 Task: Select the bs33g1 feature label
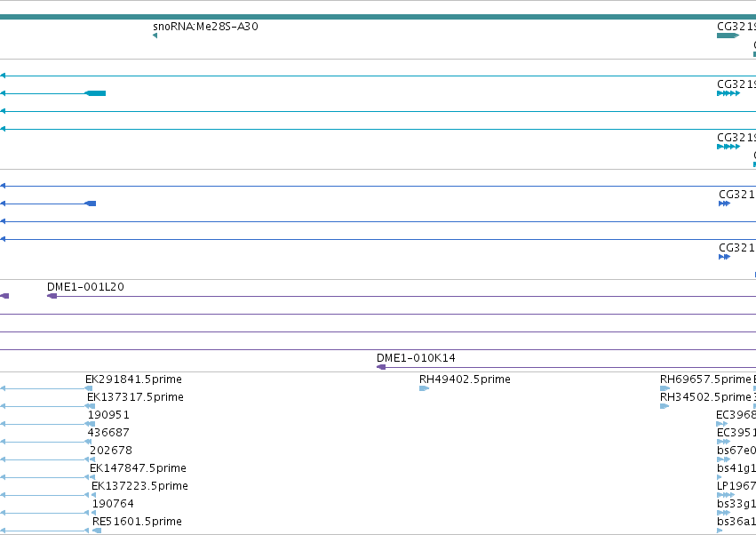736,504
